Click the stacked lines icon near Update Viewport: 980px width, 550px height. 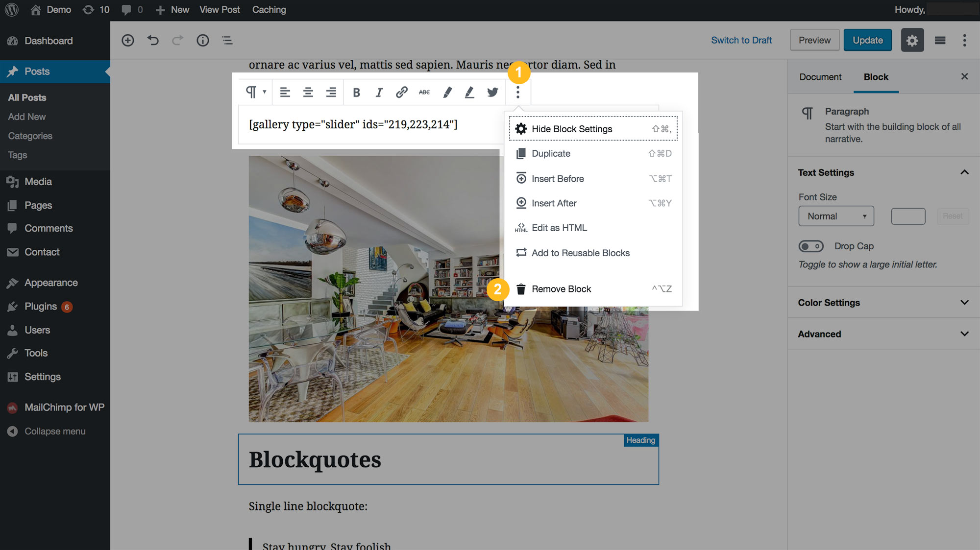940,40
